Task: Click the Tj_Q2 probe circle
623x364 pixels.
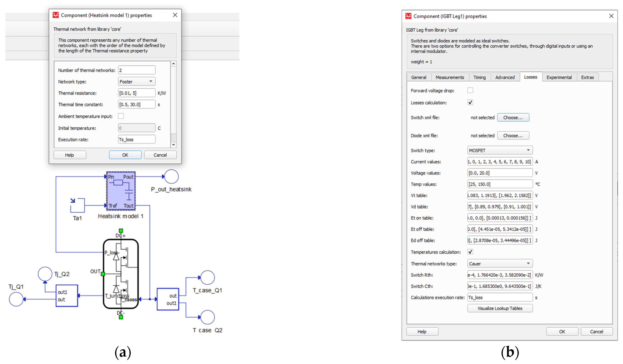Action: pyautogui.click(x=45, y=274)
